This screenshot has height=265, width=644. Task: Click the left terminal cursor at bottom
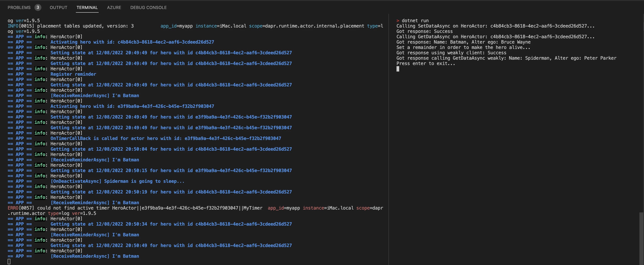point(9,262)
